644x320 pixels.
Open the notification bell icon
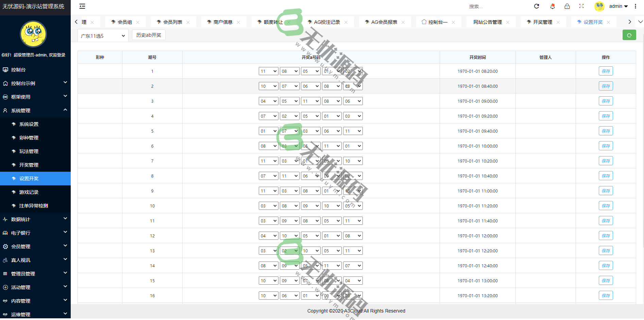(x=552, y=6)
